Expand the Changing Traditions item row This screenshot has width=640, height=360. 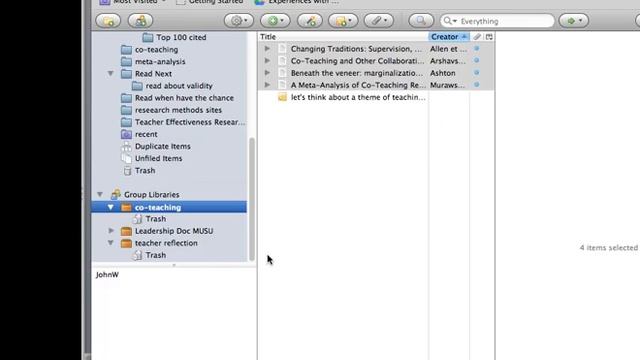(x=267, y=49)
